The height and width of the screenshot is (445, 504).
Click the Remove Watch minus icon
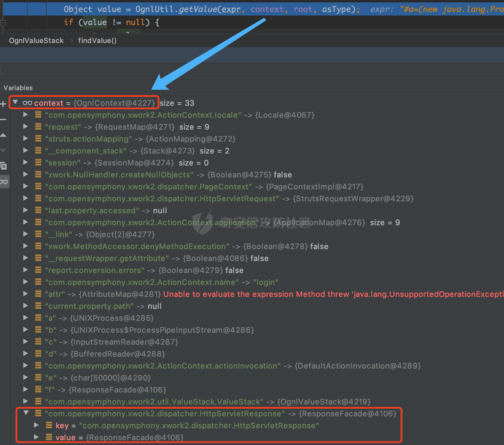(x=3, y=119)
